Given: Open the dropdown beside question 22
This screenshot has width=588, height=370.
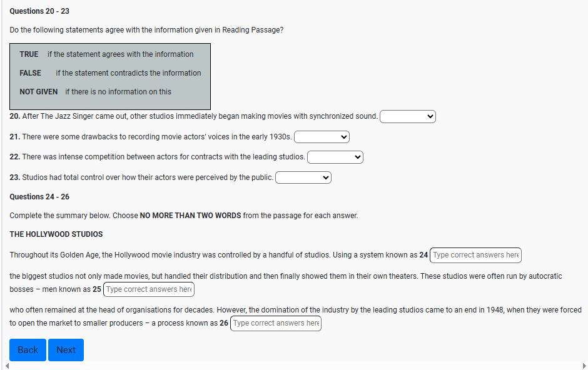Looking at the screenshot, I should tap(335, 157).
